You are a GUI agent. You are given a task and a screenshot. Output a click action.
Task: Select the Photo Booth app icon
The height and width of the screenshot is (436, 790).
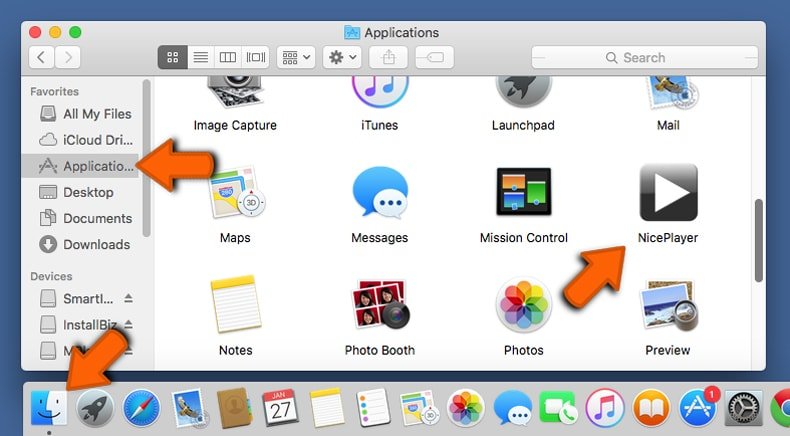pos(380,304)
